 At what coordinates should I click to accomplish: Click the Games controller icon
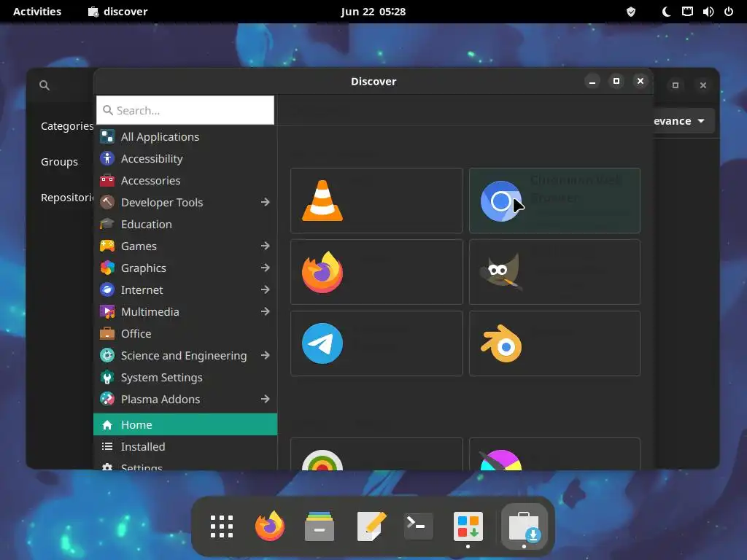tap(107, 246)
